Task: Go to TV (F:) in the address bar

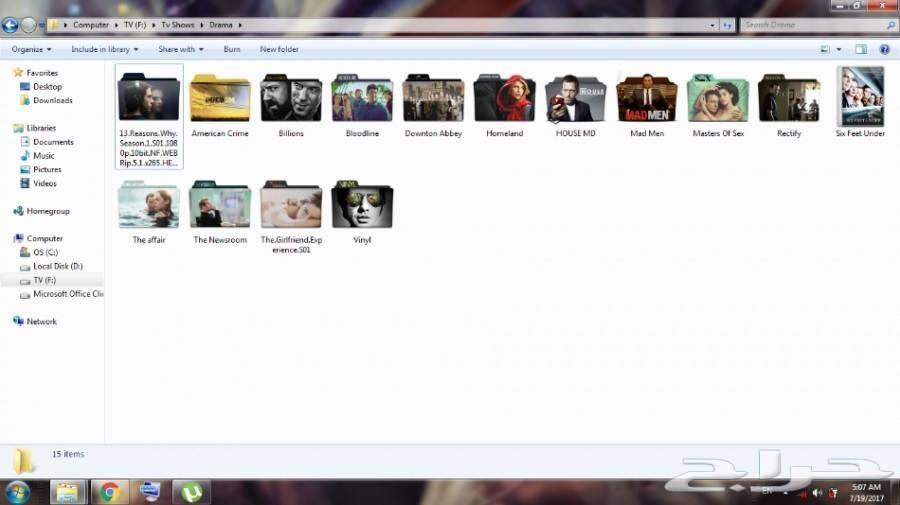Action: pos(135,25)
